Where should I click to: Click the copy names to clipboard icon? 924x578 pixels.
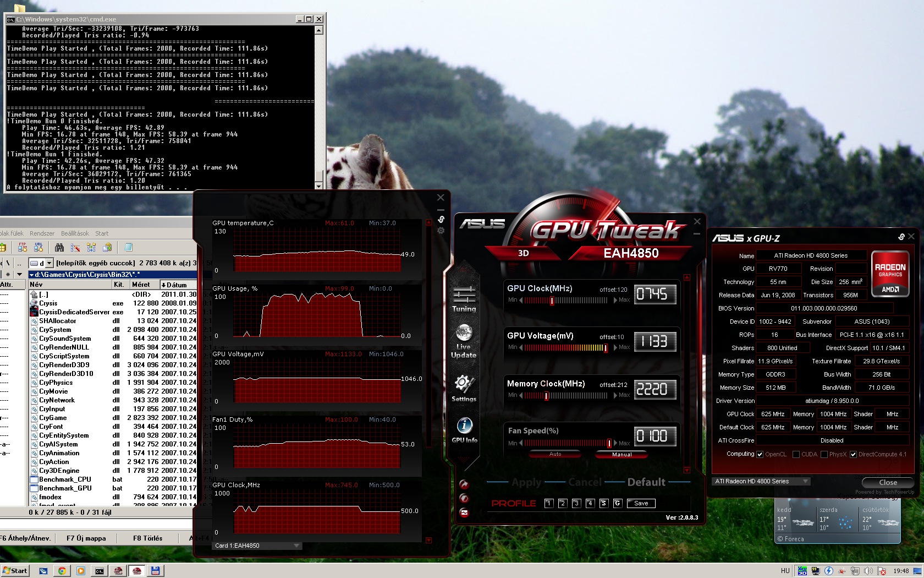point(107,247)
